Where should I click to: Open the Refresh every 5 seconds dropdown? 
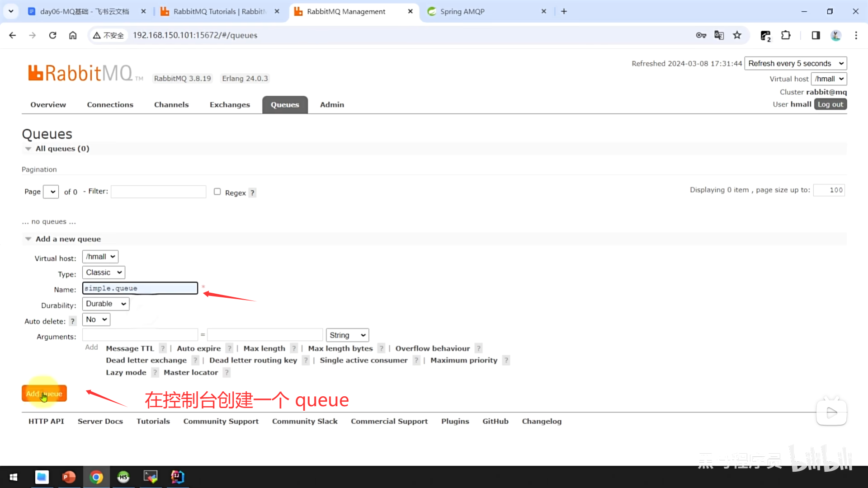tap(795, 63)
